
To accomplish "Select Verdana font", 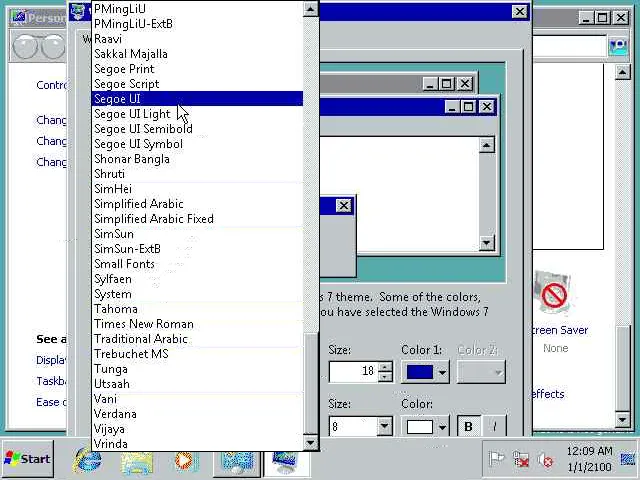I will pyautogui.click(x=198, y=414).
